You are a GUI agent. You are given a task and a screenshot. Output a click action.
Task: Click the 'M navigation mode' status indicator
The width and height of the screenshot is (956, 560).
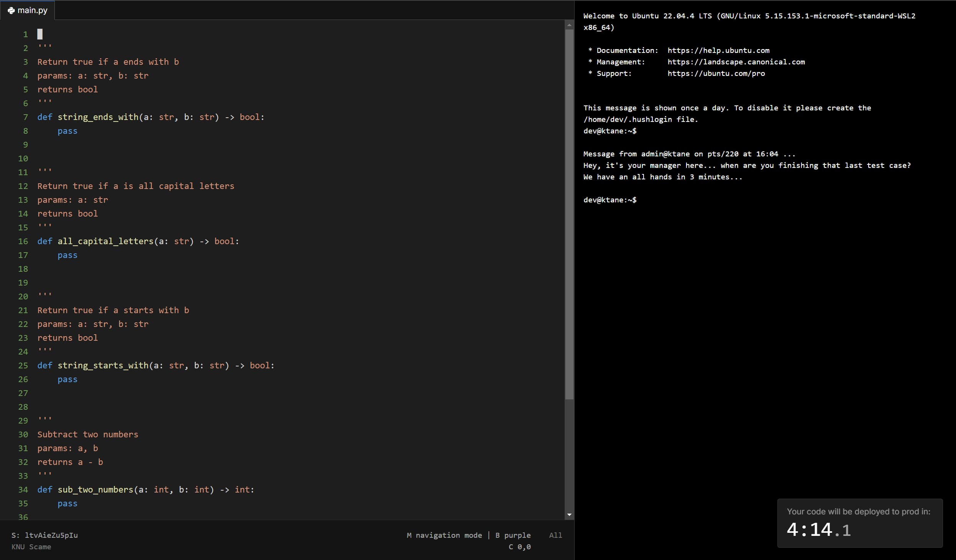point(444,535)
